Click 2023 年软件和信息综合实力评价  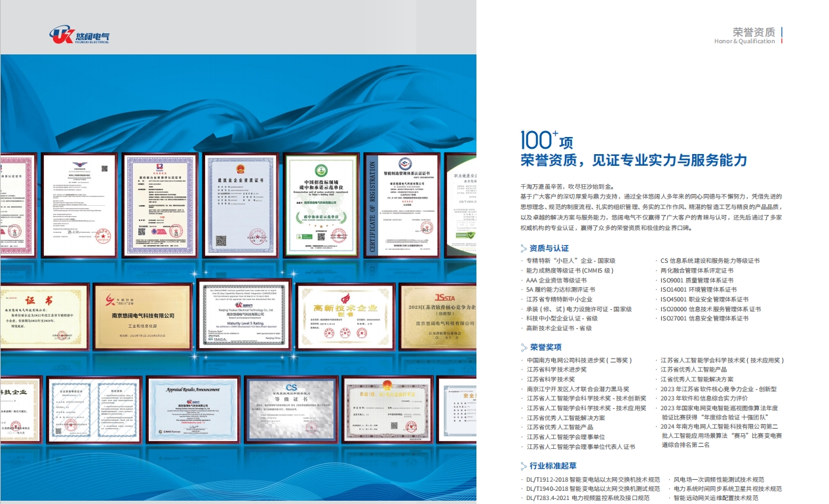tap(704, 398)
